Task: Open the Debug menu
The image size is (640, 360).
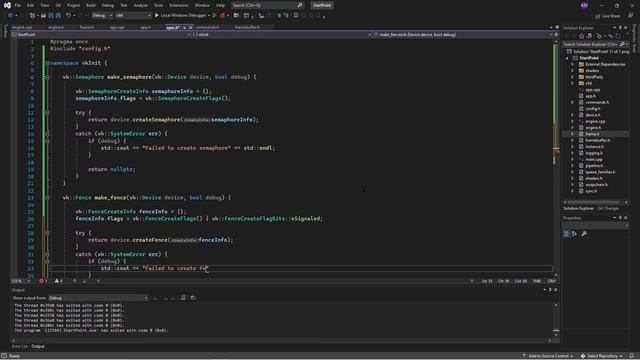Action: click(x=108, y=5)
